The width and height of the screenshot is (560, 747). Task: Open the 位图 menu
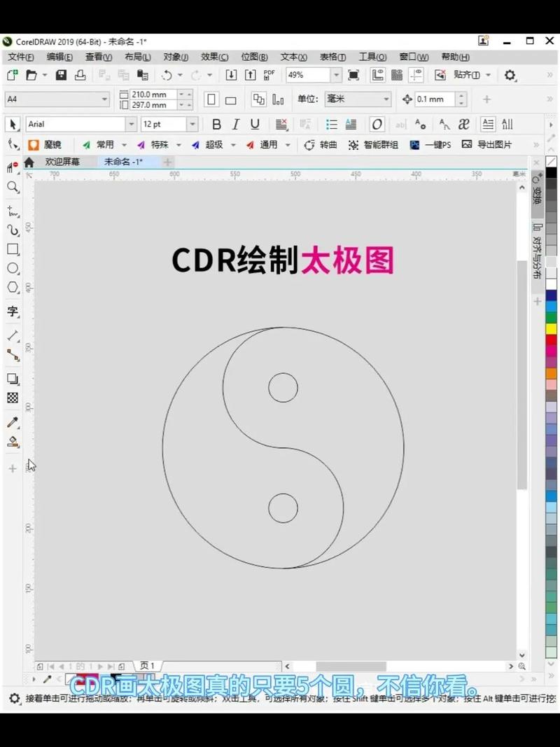[254, 57]
